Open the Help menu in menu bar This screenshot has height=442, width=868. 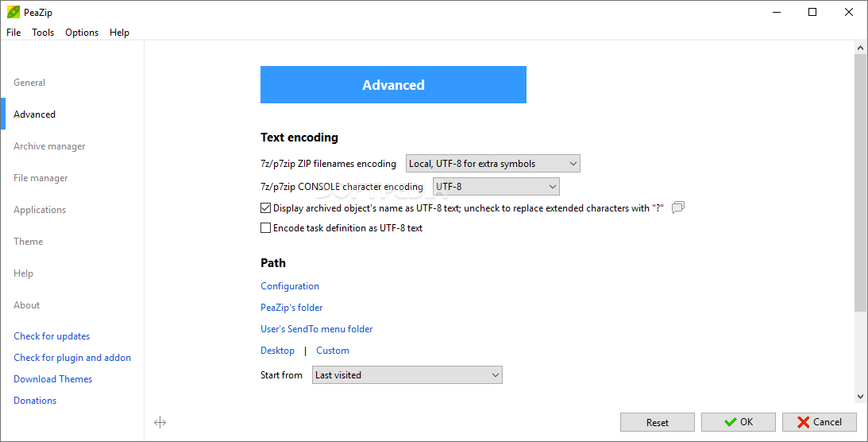(119, 32)
